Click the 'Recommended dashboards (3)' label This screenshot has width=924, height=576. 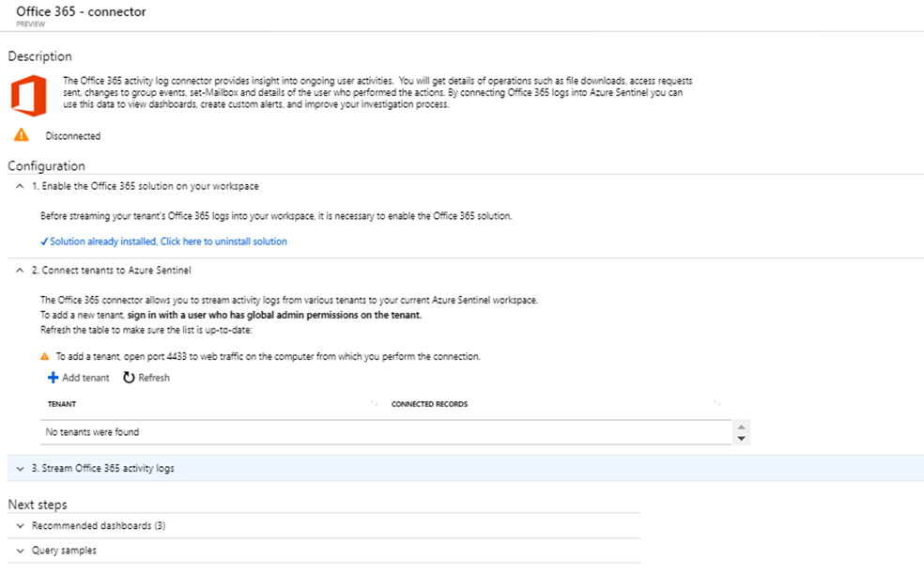click(x=99, y=526)
